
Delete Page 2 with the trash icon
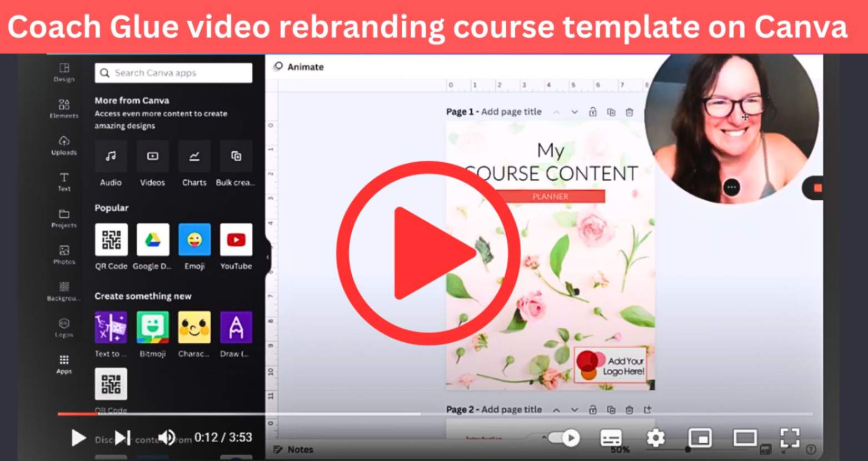tap(629, 410)
